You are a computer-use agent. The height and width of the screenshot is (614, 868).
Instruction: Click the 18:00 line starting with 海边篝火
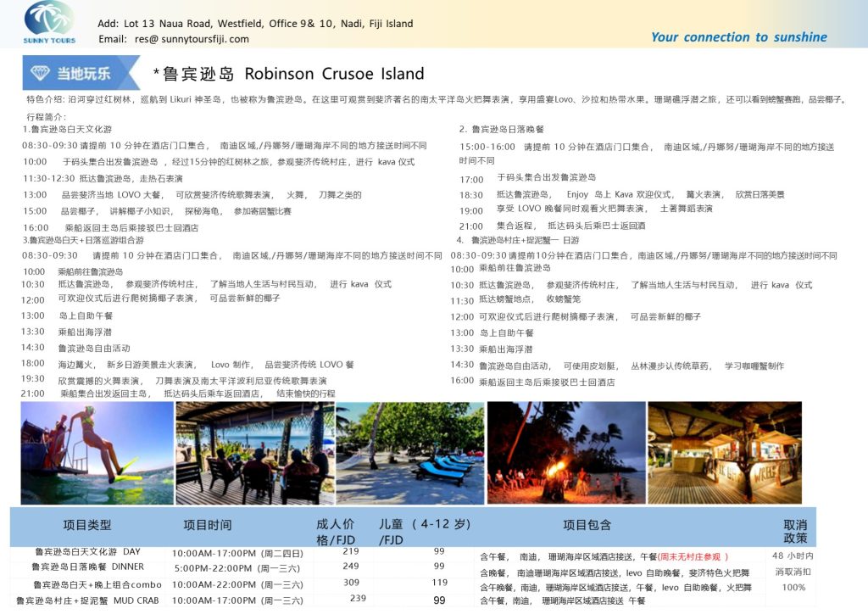pyautogui.click(x=187, y=365)
